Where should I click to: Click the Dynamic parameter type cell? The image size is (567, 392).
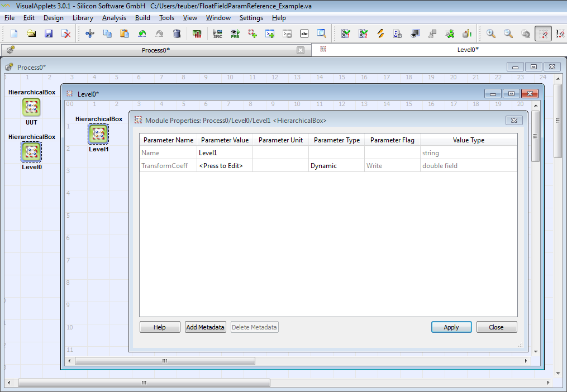(x=336, y=166)
